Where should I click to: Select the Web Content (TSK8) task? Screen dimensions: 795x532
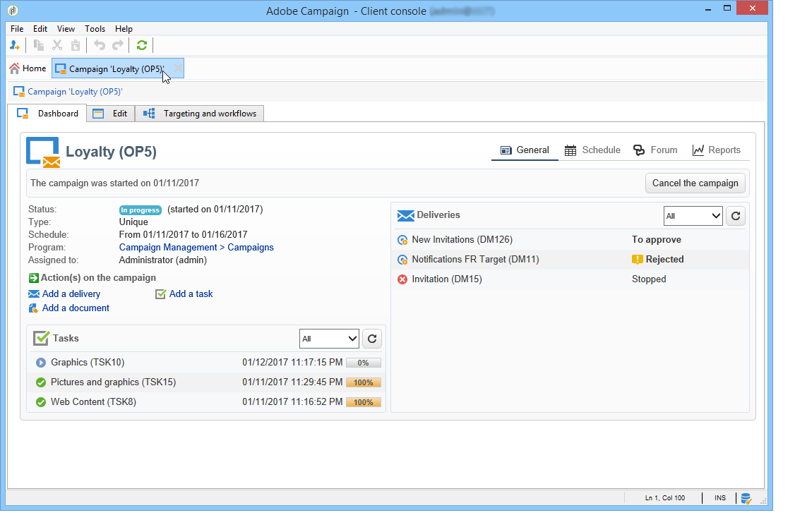tap(206, 401)
